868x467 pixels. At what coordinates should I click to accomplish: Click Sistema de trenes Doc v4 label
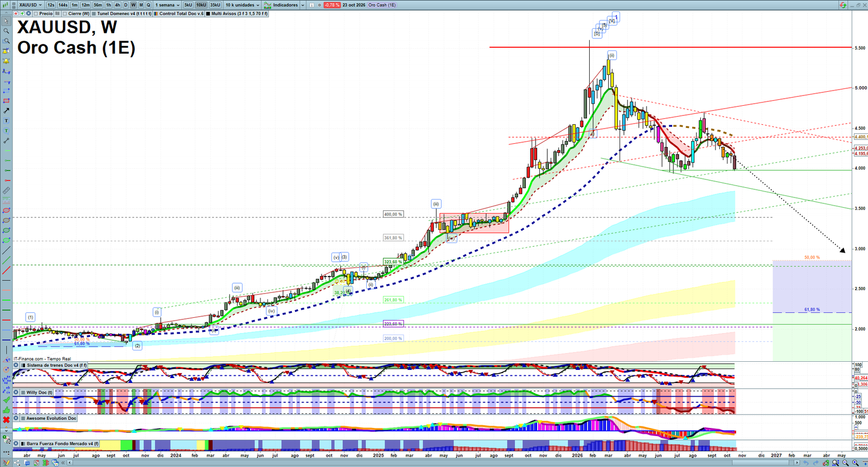click(57, 365)
